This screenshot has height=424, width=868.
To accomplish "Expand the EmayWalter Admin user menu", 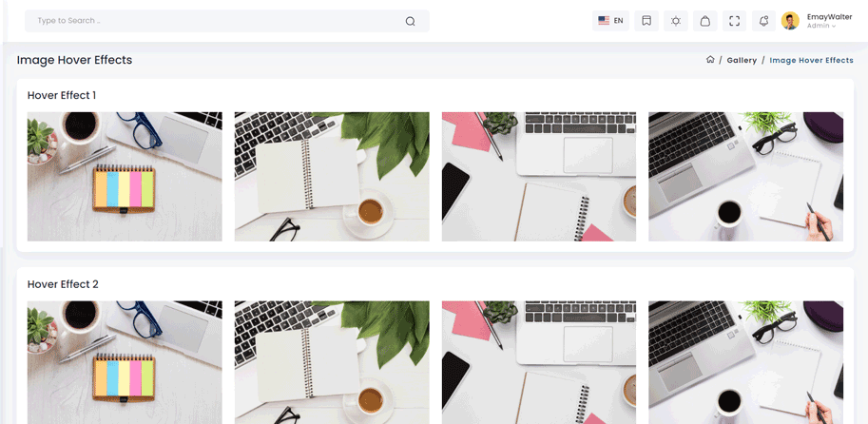I will tap(829, 21).
